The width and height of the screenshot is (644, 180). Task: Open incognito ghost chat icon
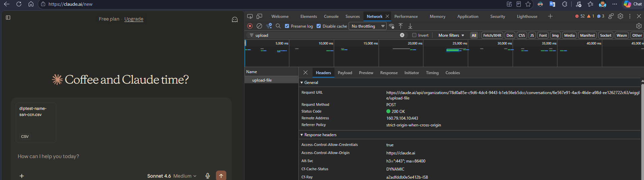(235, 20)
